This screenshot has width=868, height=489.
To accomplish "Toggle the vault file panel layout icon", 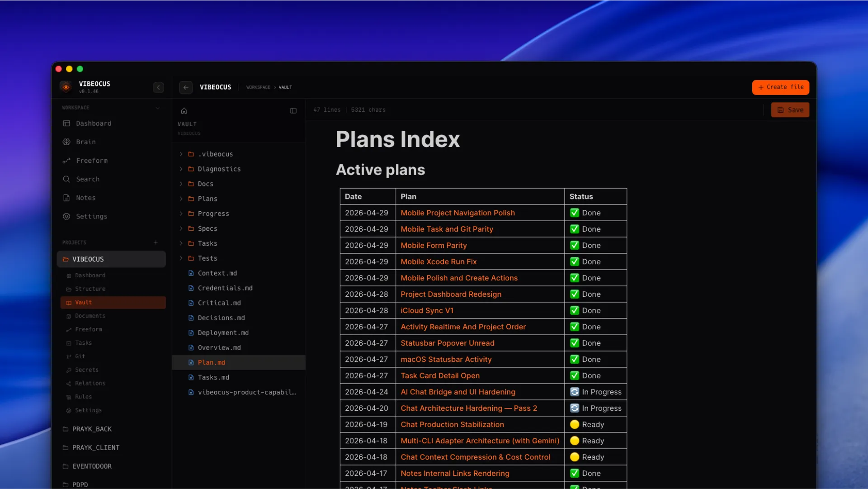I will coord(293,111).
